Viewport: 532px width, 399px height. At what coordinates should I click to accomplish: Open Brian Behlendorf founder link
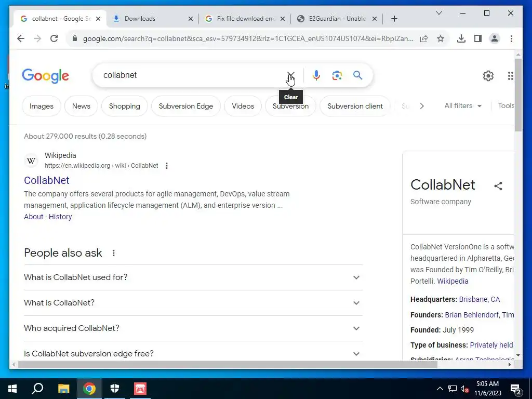click(472, 315)
